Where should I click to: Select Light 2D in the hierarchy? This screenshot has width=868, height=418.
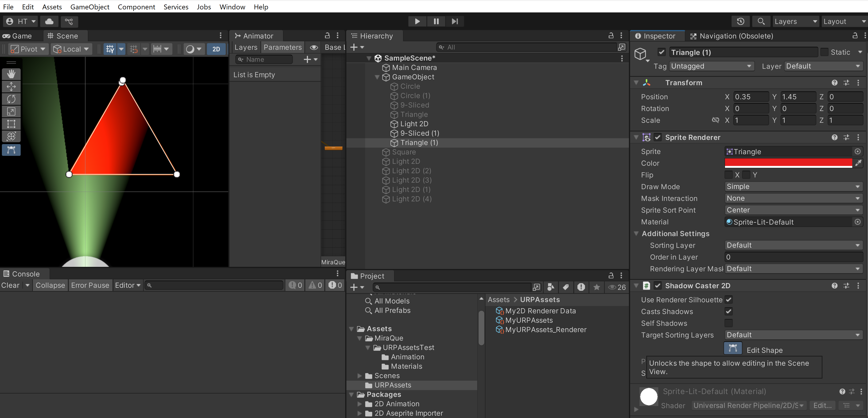(x=414, y=124)
